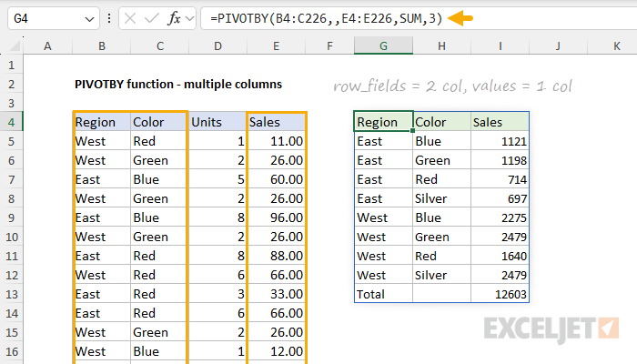Select column I header
This screenshot has height=364, width=637.
[500, 45]
